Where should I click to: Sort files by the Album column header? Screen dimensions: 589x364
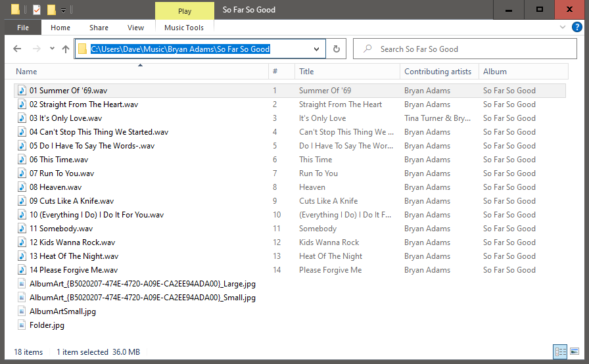click(x=494, y=72)
